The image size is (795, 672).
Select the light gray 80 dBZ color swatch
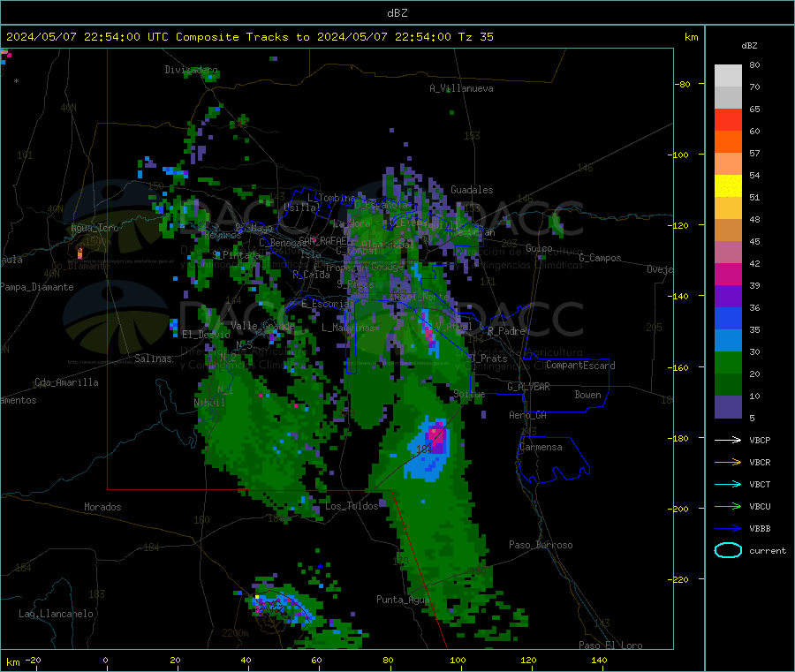tap(728, 76)
